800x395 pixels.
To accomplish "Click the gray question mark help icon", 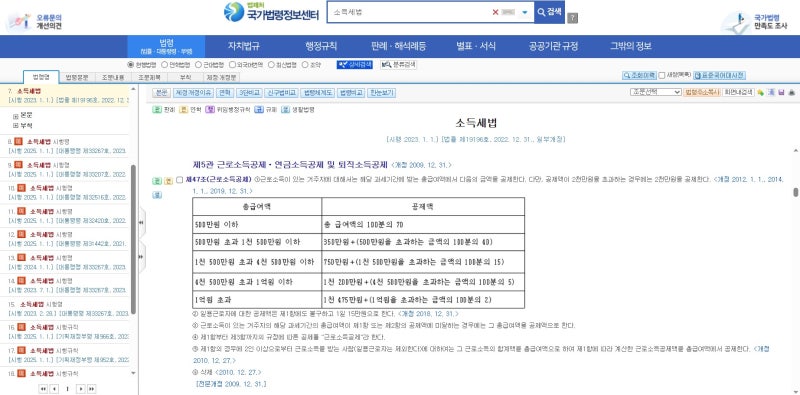I will [572, 18].
